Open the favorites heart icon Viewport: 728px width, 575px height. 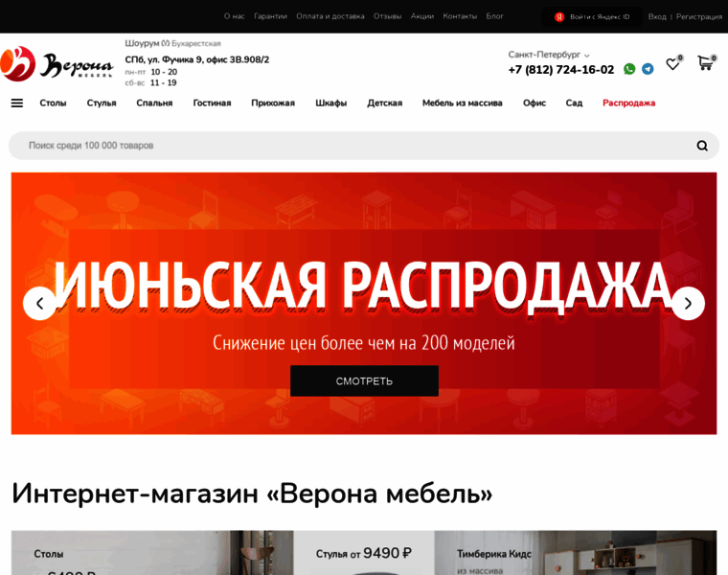point(672,63)
